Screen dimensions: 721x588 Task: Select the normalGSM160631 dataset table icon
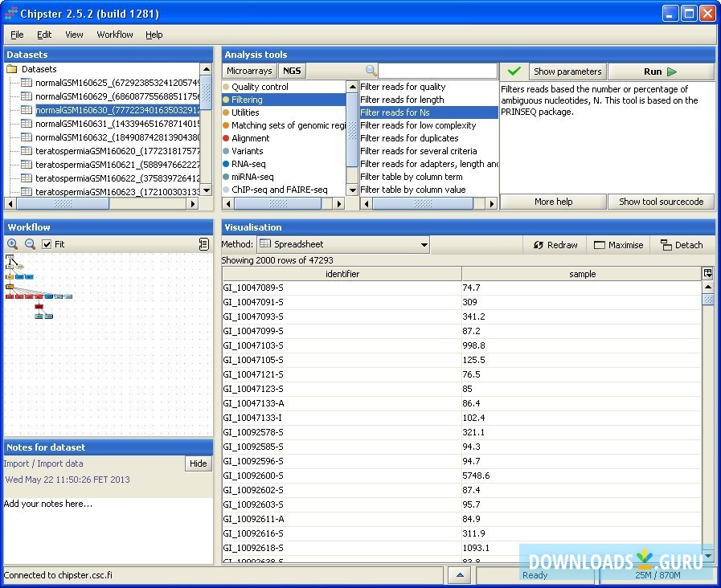point(27,124)
